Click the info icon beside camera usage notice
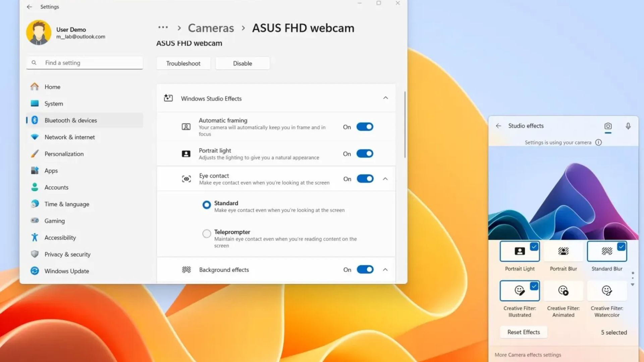The height and width of the screenshot is (362, 644). pos(599,142)
